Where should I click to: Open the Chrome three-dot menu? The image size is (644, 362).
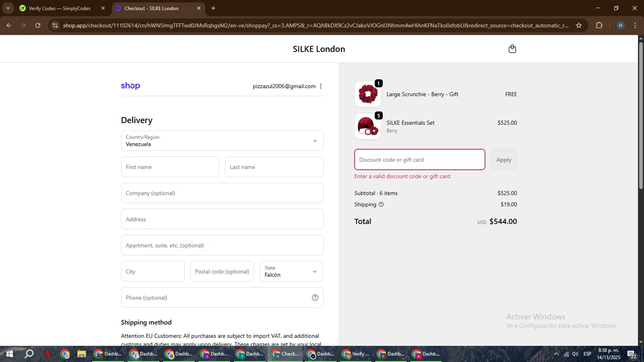tap(635, 25)
